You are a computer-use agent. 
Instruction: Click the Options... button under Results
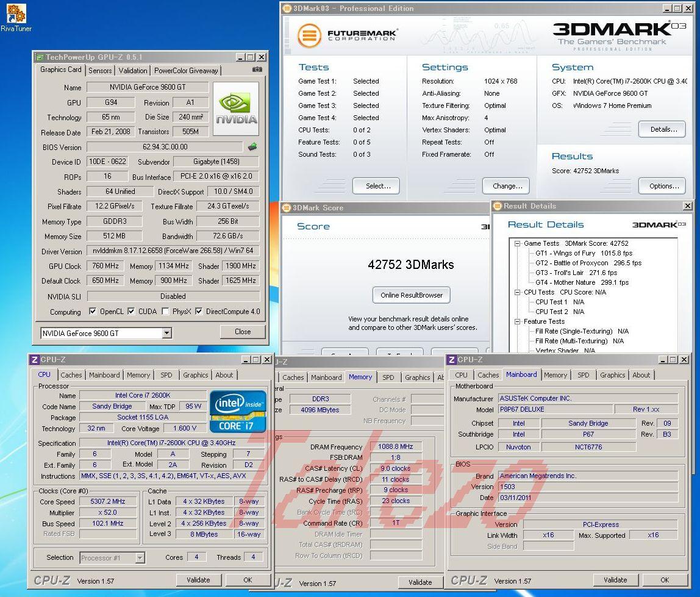click(x=662, y=186)
